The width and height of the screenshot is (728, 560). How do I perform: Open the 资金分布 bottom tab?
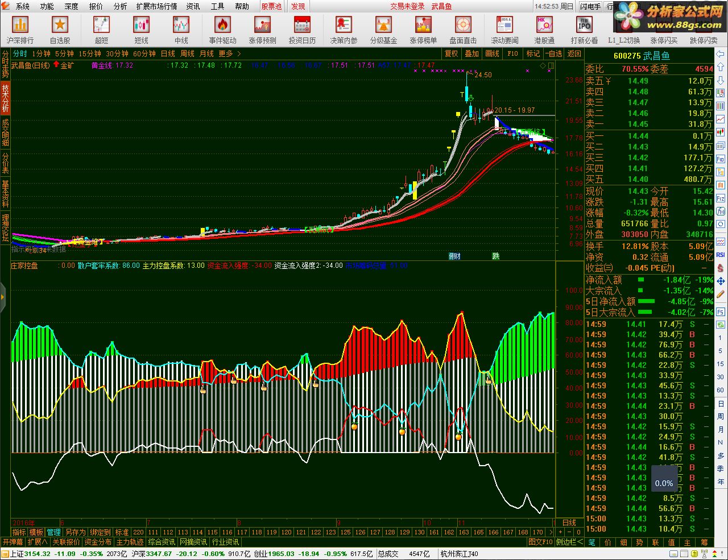pyautogui.click(x=98, y=542)
